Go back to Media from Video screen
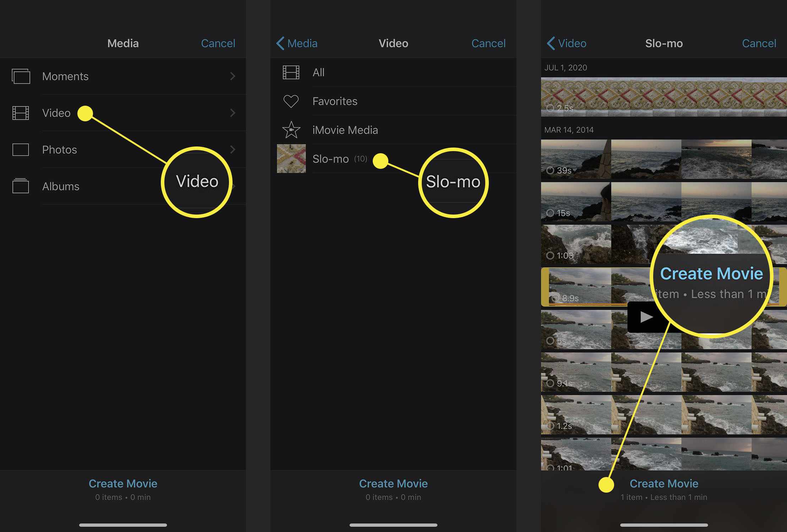 point(297,43)
